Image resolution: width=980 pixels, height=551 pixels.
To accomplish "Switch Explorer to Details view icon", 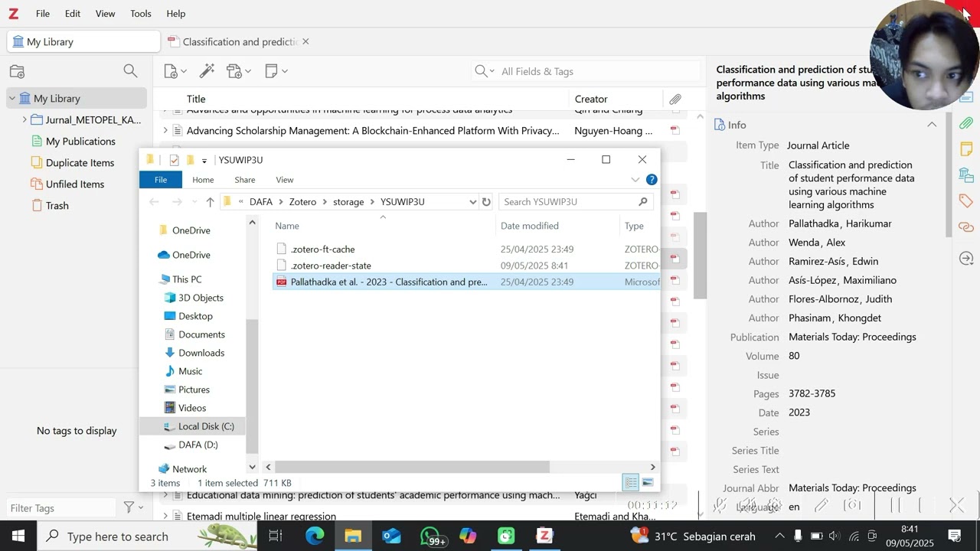I will (x=631, y=482).
